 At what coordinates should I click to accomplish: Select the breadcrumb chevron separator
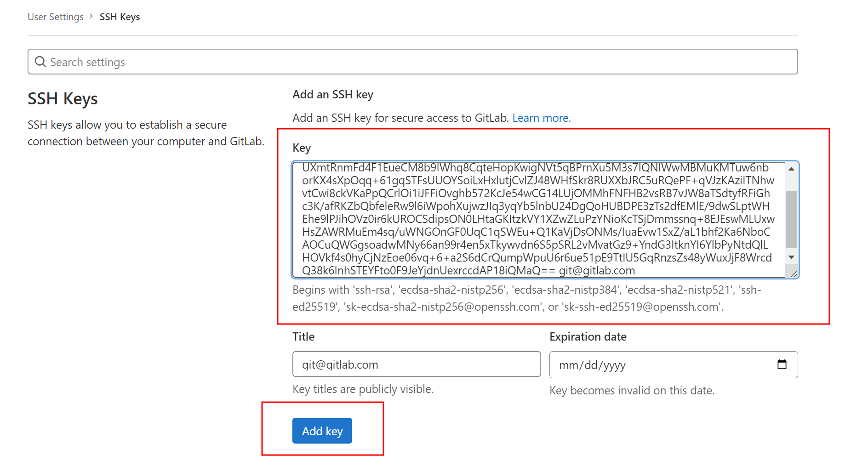(x=91, y=17)
